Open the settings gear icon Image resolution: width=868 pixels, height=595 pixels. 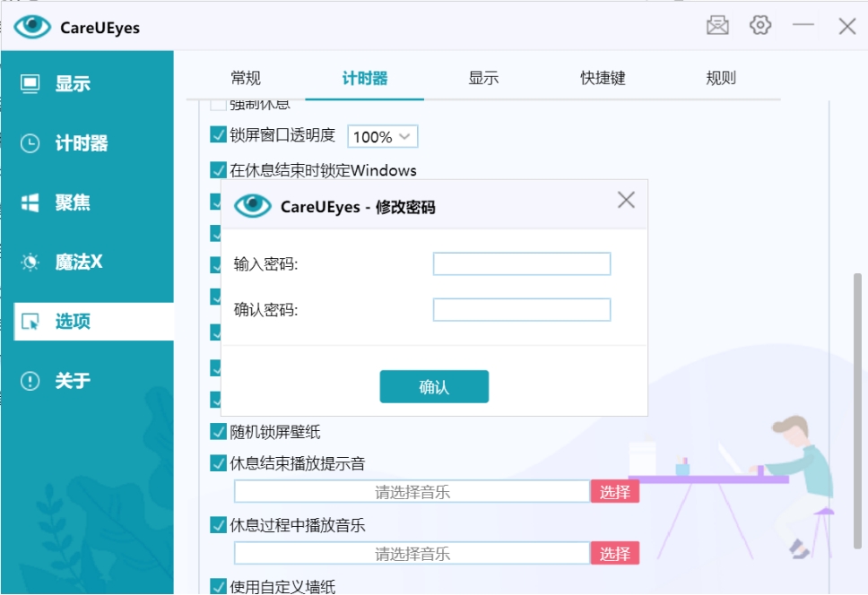[760, 26]
